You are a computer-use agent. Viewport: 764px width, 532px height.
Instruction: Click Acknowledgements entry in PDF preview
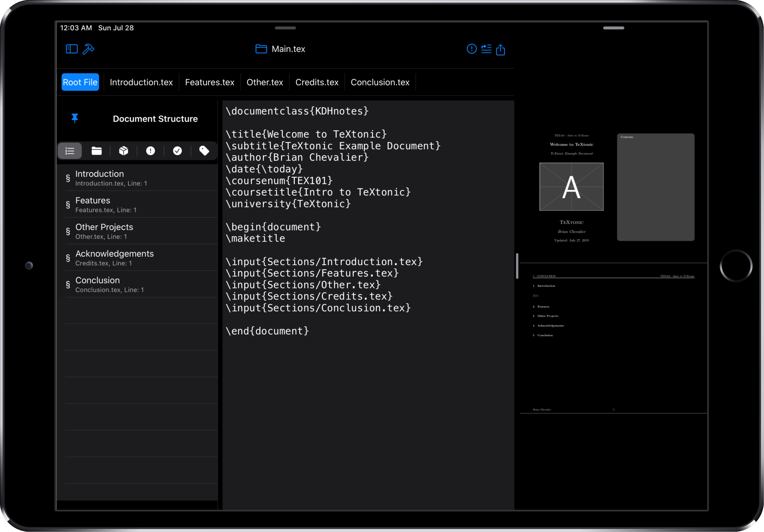[x=551, y=326]
